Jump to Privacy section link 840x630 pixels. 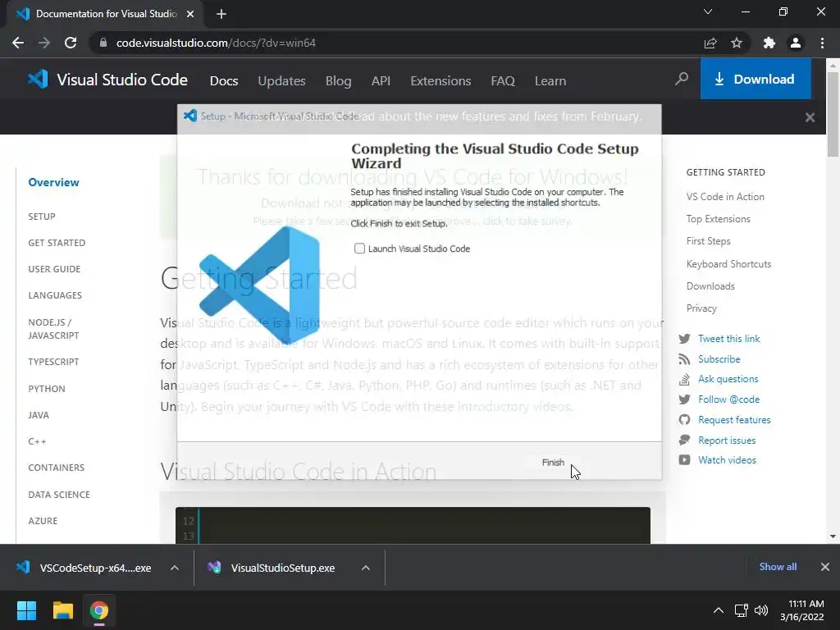(x=701, y=308)
